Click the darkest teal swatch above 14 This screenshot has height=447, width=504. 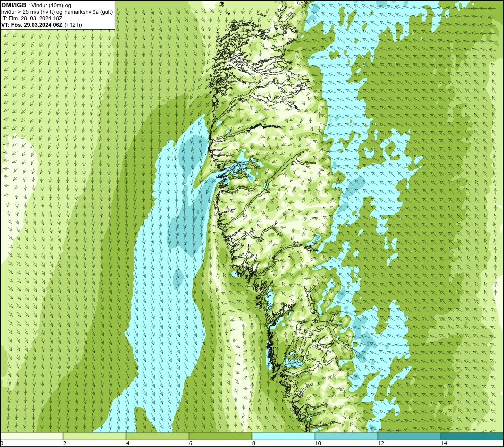(473, 436)
